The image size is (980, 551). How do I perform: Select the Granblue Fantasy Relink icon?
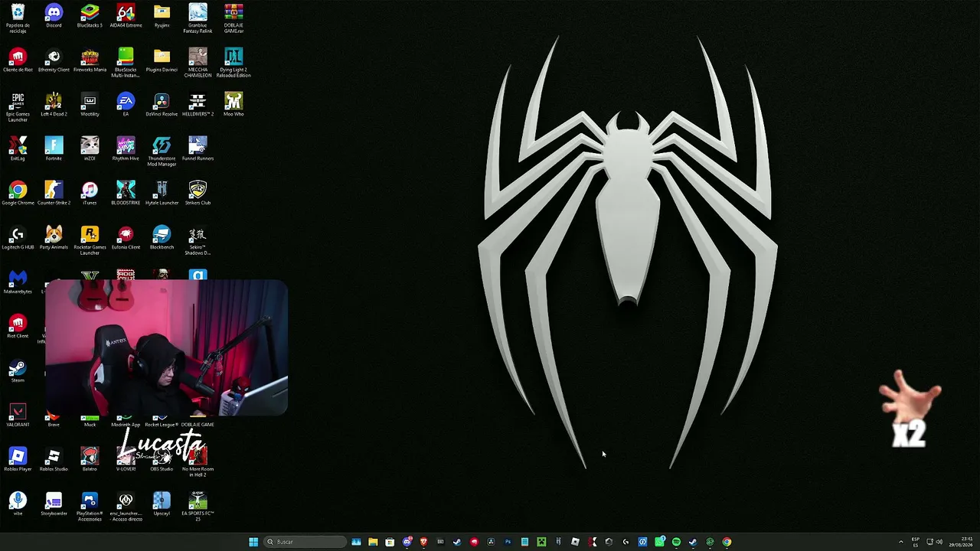[x=198, y=19]
